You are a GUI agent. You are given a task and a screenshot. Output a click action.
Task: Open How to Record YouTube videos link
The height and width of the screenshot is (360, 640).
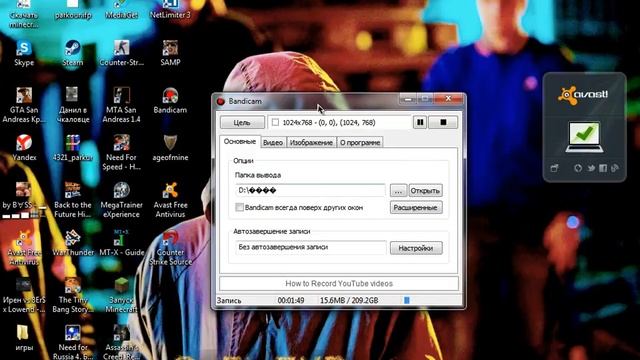[x=339, y=283]
